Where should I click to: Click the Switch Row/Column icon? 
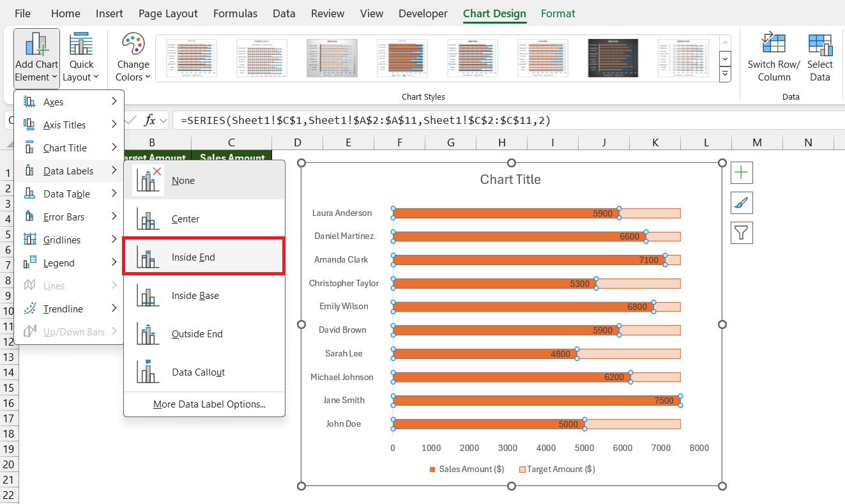(x=773, y=45)
